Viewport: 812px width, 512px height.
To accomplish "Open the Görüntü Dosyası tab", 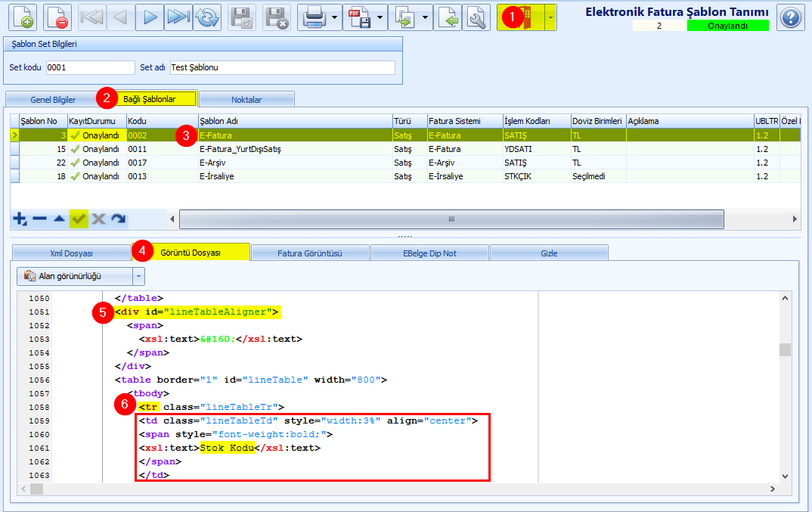I will [x=191, y=253].
